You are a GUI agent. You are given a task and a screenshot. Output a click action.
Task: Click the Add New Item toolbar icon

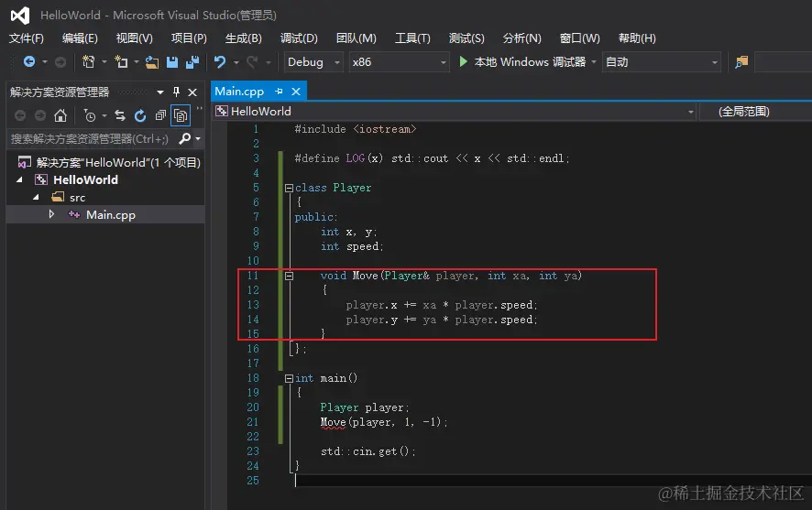[x=121, y=62]
